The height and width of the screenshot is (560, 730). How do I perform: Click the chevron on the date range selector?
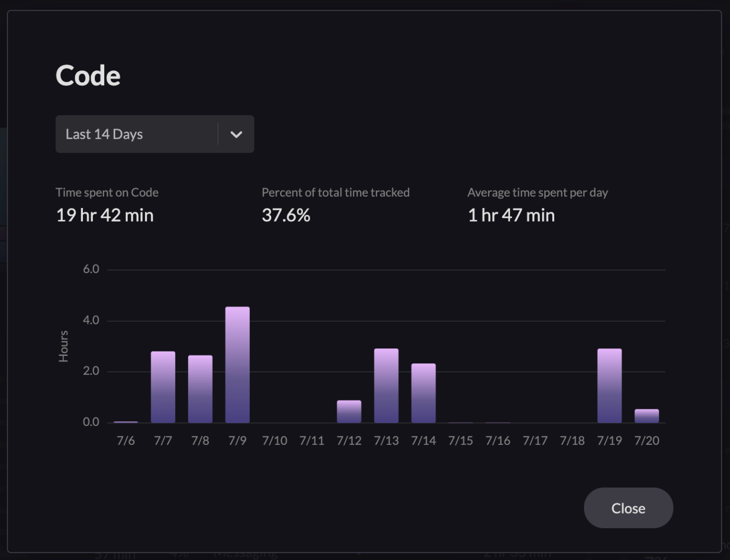coord(236,134)
